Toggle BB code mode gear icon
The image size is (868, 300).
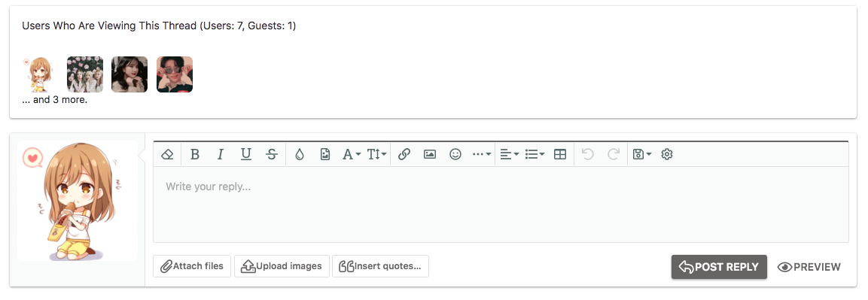pyautogui.click(x=667, y=155)
